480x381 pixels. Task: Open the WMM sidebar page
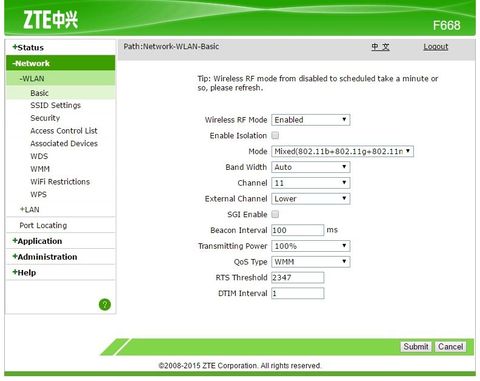coord(40,169)
